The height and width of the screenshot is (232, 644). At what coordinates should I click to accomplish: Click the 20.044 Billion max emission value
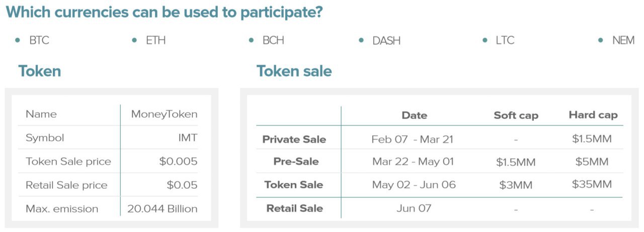point(162,208)
